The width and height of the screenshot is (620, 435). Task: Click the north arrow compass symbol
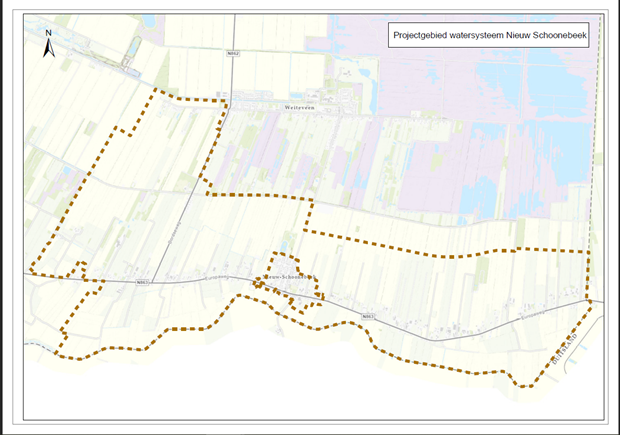(x=48, y=46)
